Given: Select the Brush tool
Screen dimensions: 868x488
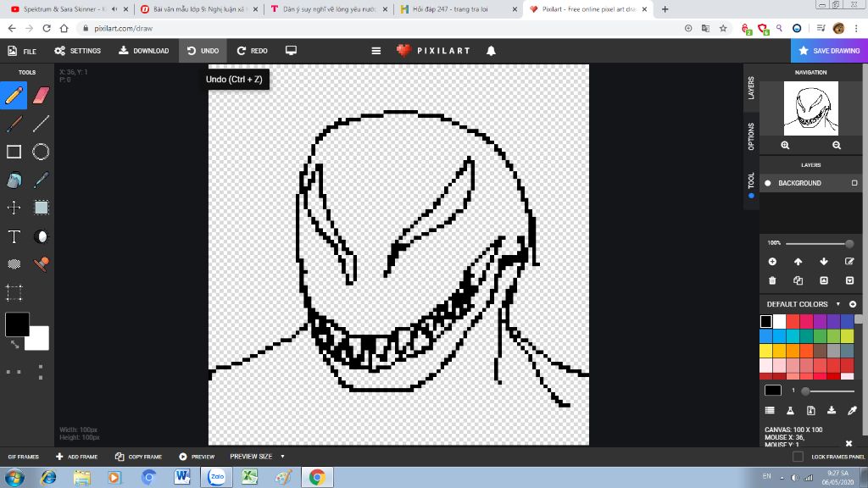Looking at the screenshot, I should pyautogui.click(x=14, y=124).
